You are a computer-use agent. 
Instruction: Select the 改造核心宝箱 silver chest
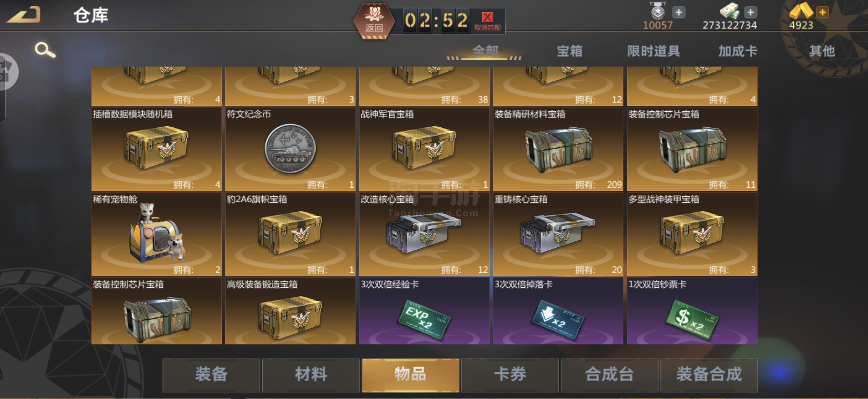(424, 234)
